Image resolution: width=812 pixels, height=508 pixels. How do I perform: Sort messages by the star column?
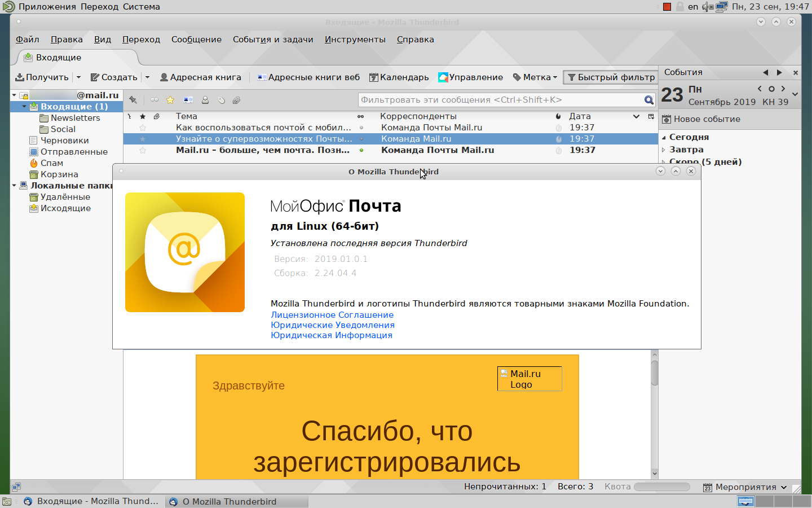coord(143,116)
